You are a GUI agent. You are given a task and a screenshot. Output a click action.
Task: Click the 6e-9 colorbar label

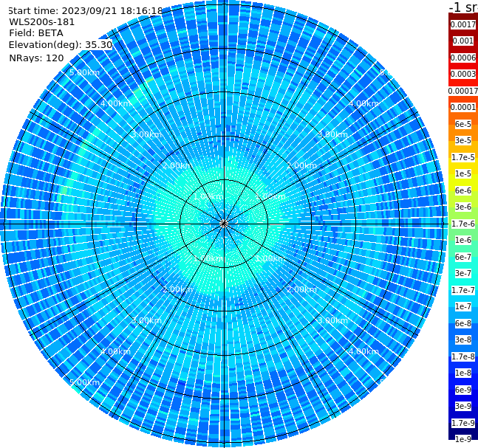(463, 390)
